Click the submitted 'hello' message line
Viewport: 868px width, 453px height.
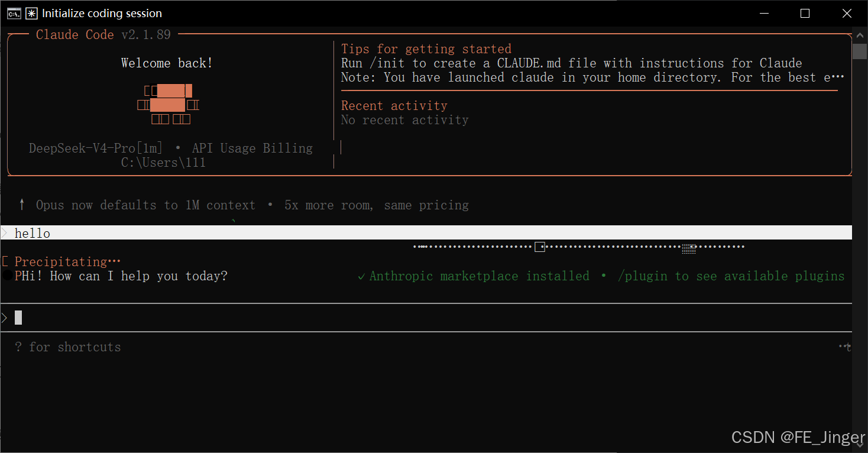tap(426, 233)
